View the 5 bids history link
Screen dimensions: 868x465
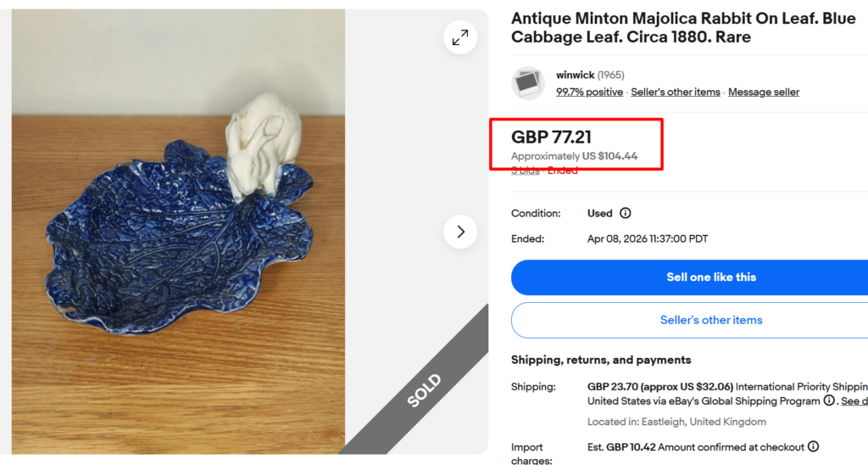(x=525, y=171)
